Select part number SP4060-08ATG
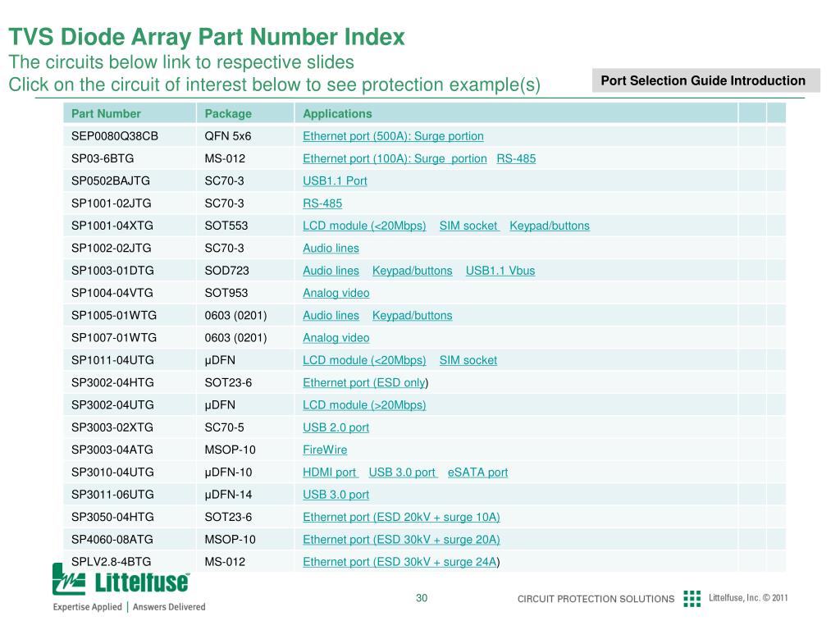840x630 pixels. [112, 540]
